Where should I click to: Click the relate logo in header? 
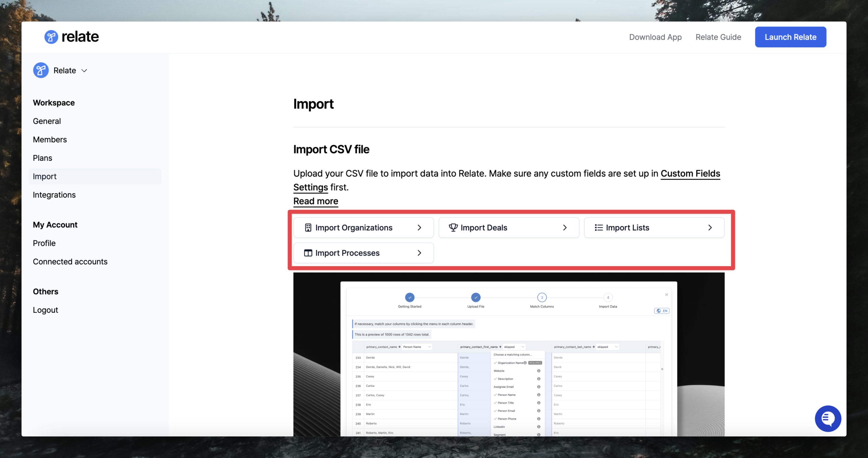point(71,37)
